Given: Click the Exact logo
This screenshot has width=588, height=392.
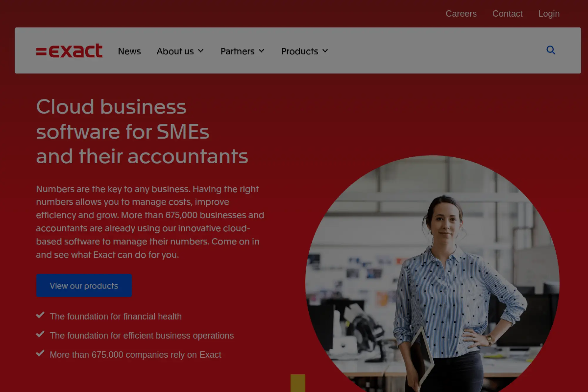Looking at the screenshot, I should point(69,51).
